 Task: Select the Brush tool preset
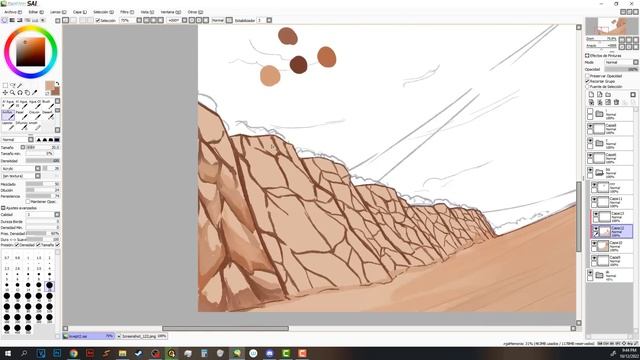[47, 104]
